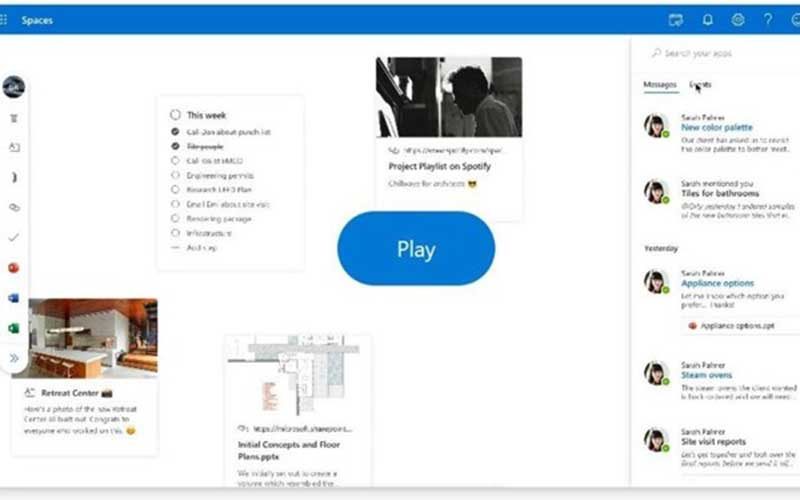The image size is (800, 500).
Task: Open the New color palette message
Action: point(716,128)
